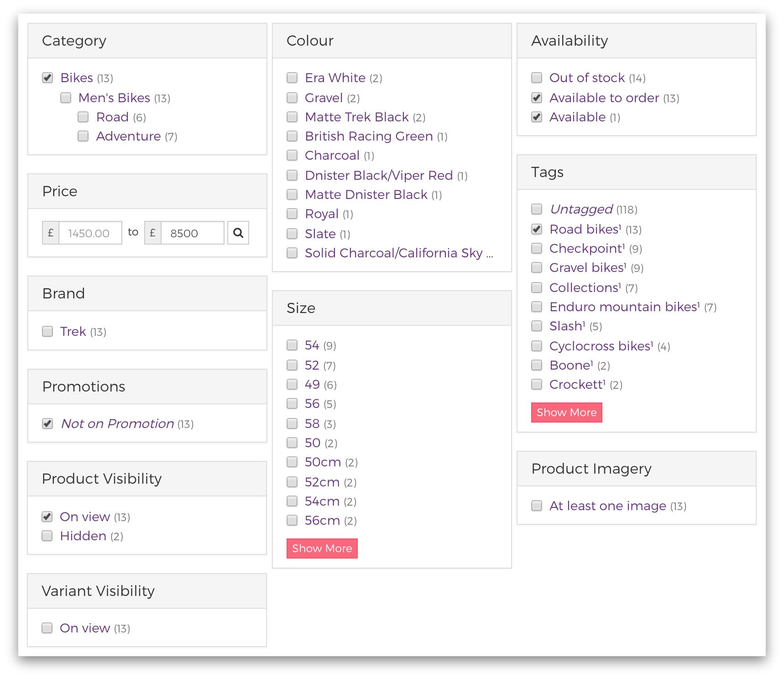Screen dimensions: 784x679
Task: Check the Hidden product visibility filter
Action: pyautogui.click(x=47, y=536)
